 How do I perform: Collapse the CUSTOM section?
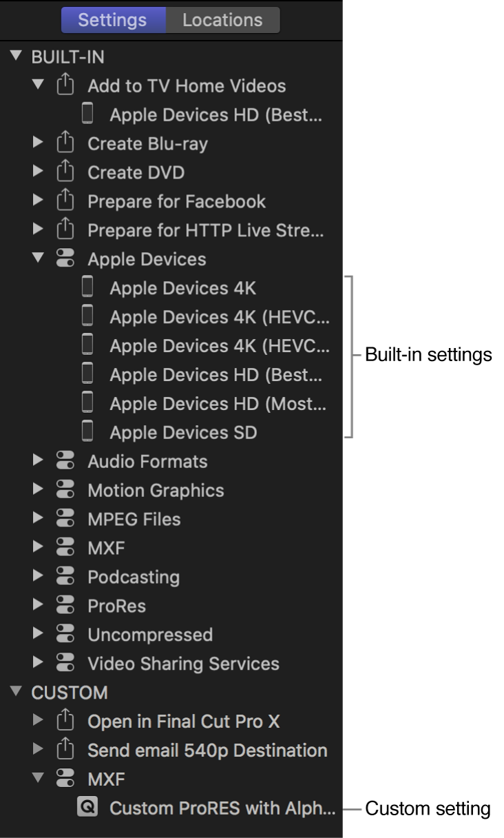[x=17, y=693]
